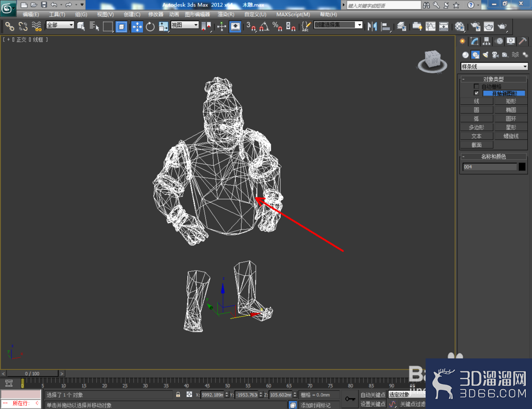Expand the undo history arrow
This screenshot has width=532, height=409.
61,5
